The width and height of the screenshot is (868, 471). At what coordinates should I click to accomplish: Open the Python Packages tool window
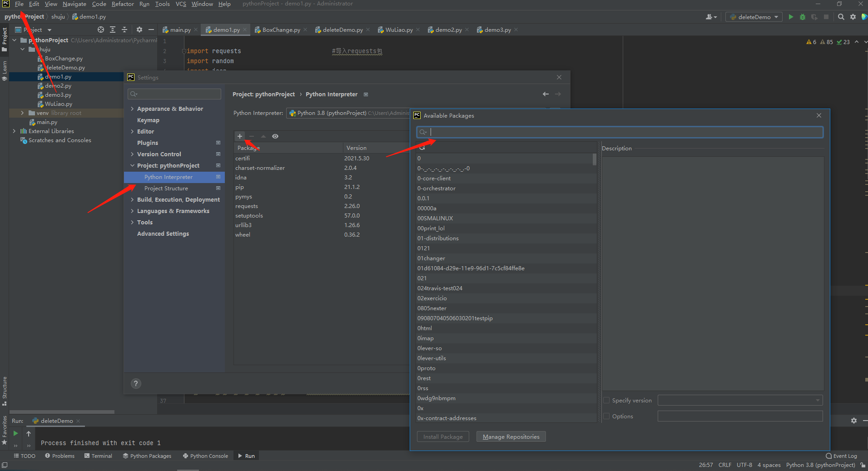pos(147,456)
